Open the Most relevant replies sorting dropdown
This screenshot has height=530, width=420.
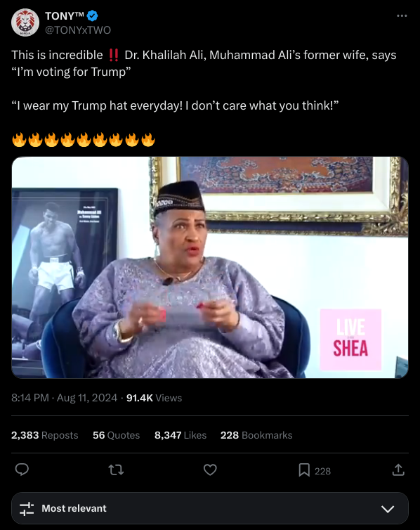tap(210, 508)
